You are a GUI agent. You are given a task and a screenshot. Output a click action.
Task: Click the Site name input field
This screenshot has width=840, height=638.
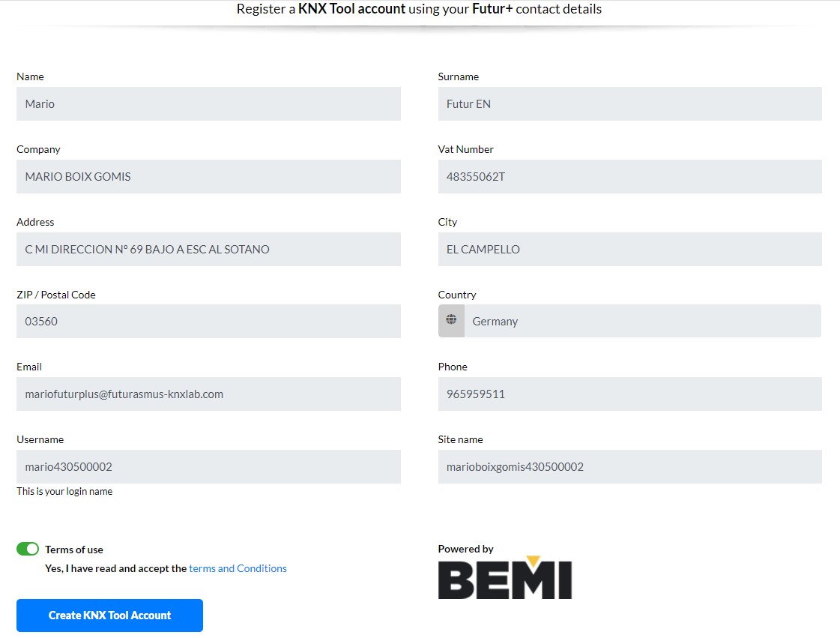coord(629,466)
